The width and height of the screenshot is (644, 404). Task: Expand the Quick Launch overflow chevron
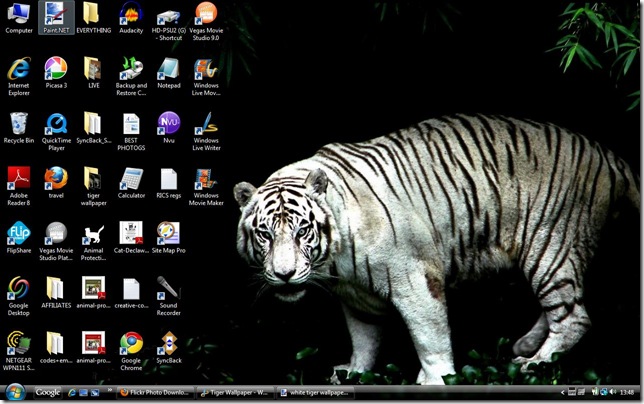pos(110,390)
